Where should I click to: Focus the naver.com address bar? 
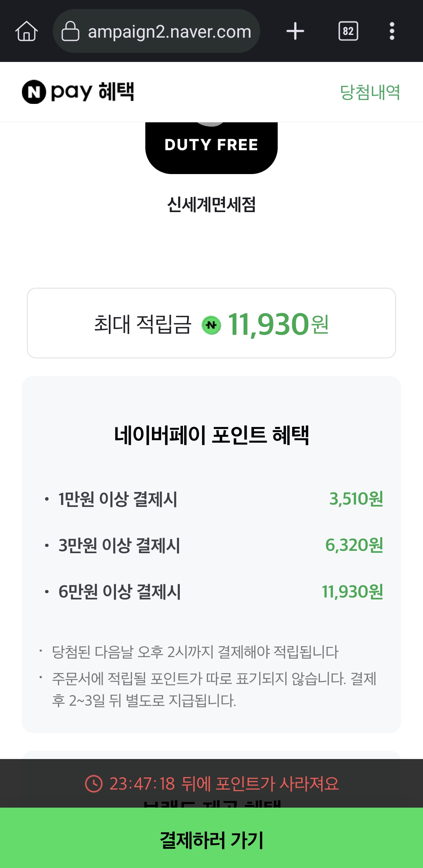pyautogui.click(x=156, y=31)
